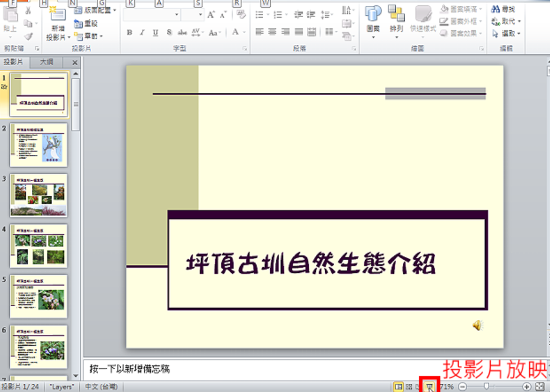550x392 pixels.
Task: Open the Layout (版面配置) dropdown
Action: 95,11
